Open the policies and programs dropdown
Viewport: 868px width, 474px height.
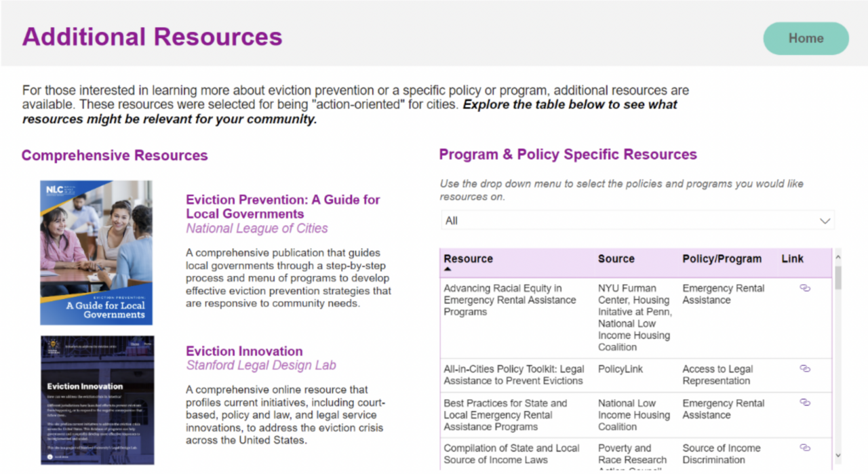(636, 220)
